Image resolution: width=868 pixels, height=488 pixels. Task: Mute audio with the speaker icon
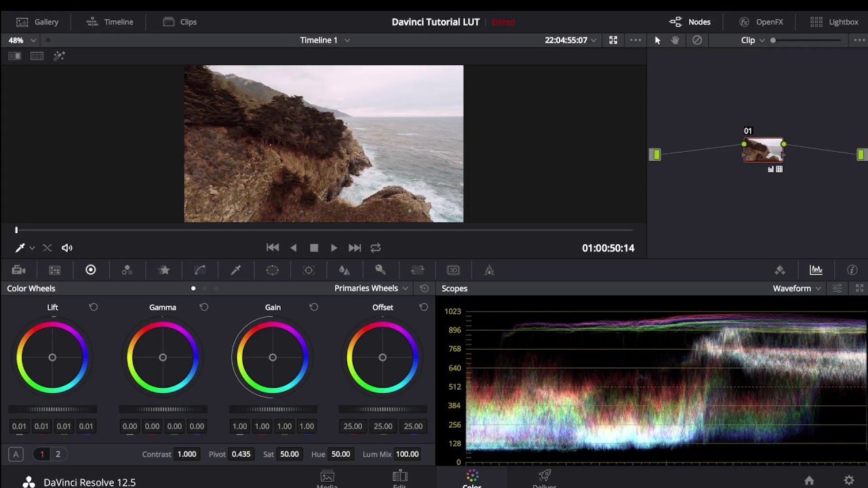coord(67,248)
